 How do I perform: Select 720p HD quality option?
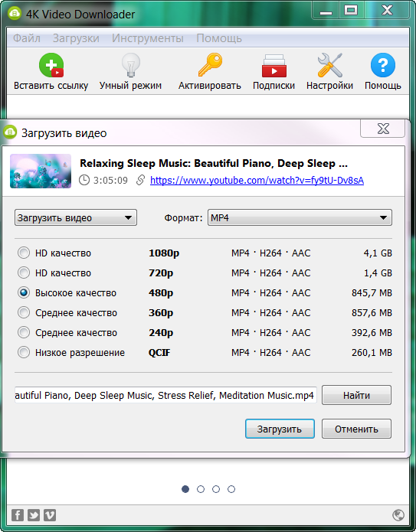[x=24, y=273]
